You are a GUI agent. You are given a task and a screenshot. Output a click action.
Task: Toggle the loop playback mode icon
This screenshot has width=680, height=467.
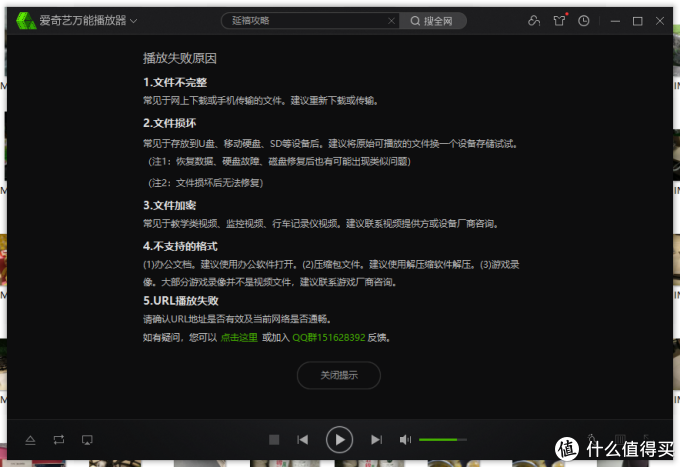click(59, 440)
